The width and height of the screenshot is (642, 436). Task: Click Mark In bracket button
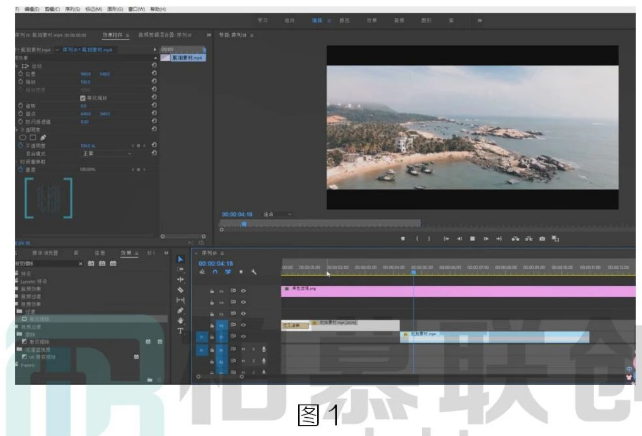click(417, 239)
